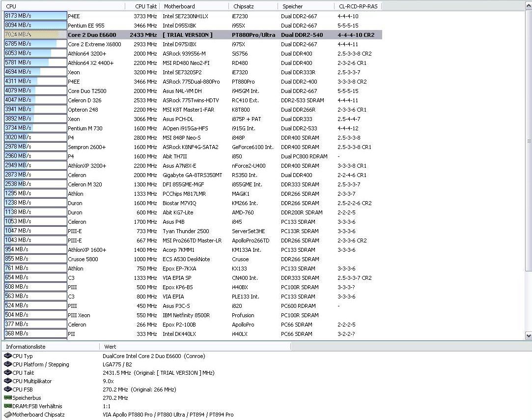Viewport: 532px width, 420px height.
Task: Select the Athlon64 3200+ row
Action: point(193,53)
